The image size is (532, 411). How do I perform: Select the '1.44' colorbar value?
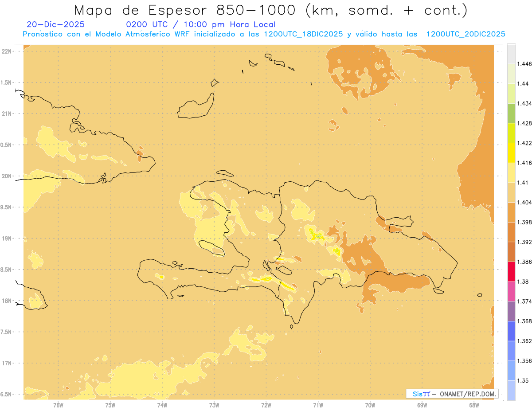pyautogui.click(x=523, y=84)
